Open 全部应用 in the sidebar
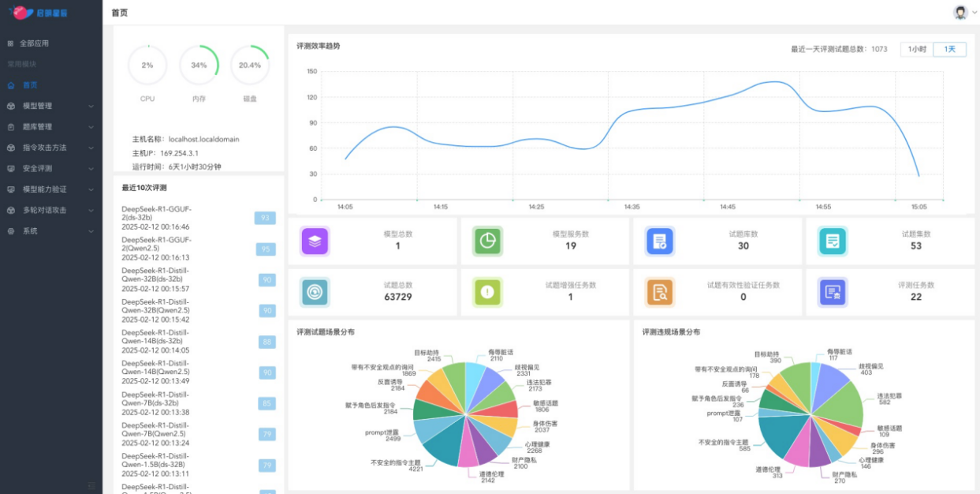Screen dimensions: 980x494 [34, 43]
